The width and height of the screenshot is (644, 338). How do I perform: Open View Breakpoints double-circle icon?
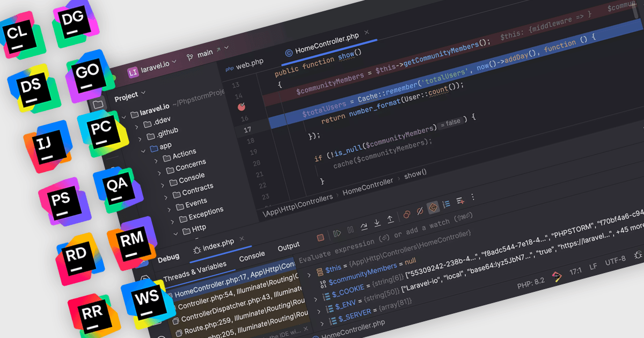pos(407,214)
